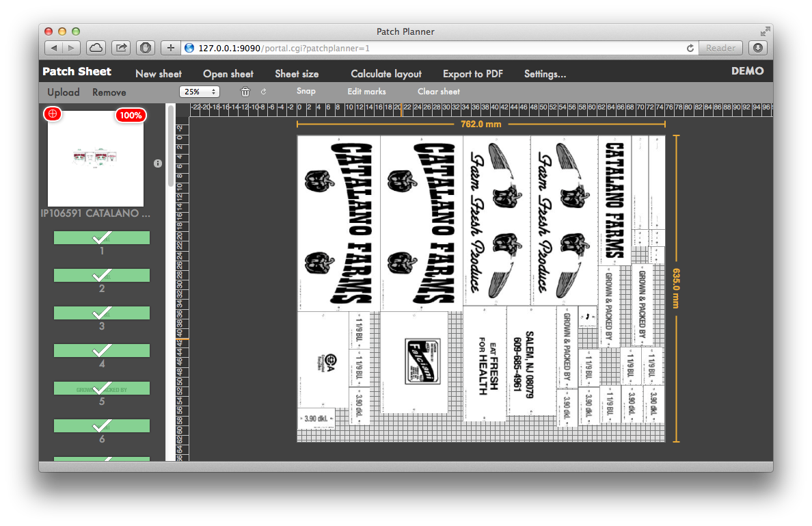Open the browser downloads icon
Screen dimensions: 812x526
pos(757,48)
